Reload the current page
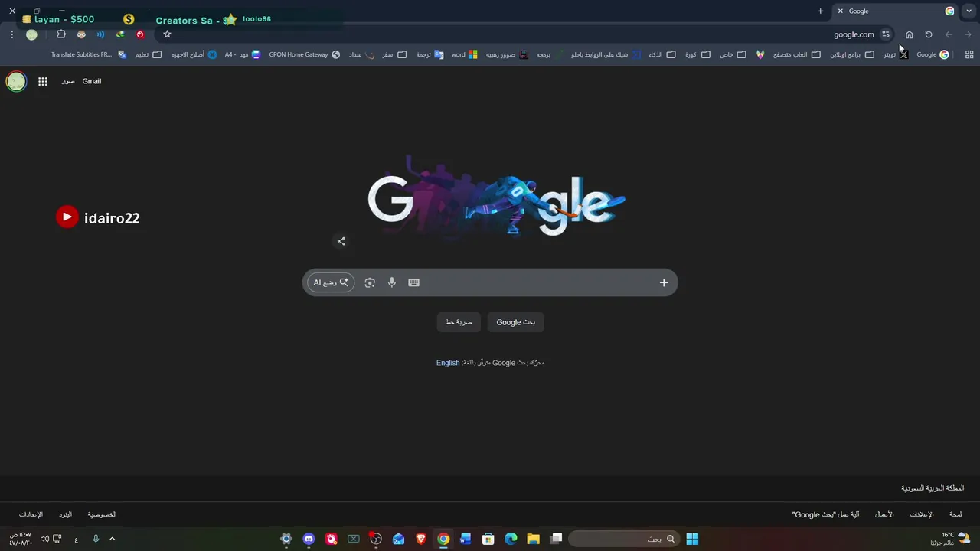Image resolution: width=980 pixels, height=551 pixels. pos(929,34)
